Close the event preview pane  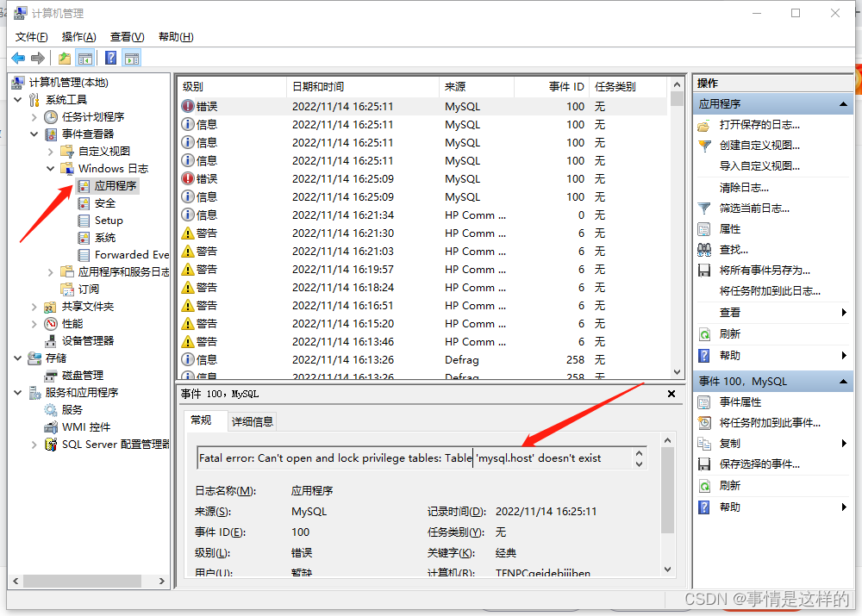(x=671, y=394)
